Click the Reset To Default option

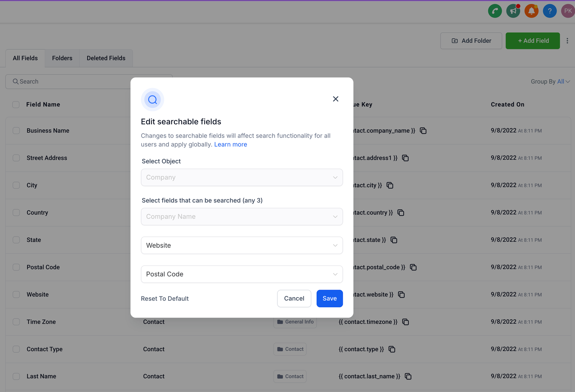[x=165, y=299]
